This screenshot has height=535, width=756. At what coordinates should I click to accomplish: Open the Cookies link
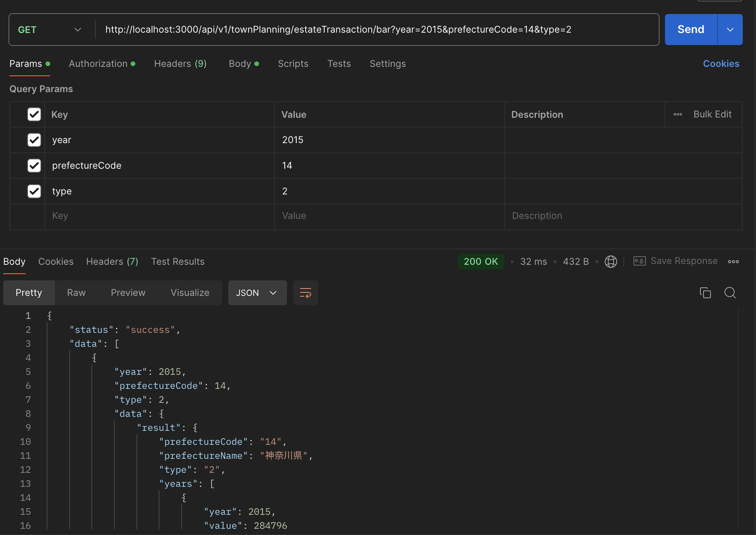click(721, 64)
